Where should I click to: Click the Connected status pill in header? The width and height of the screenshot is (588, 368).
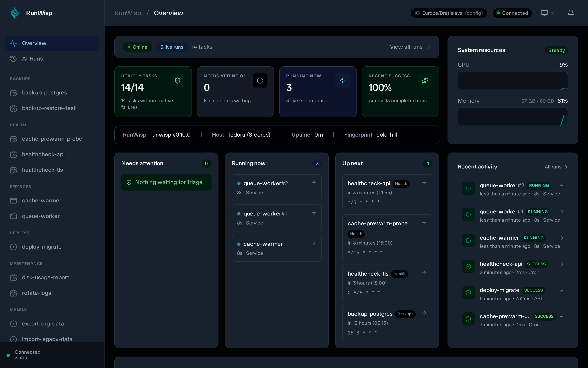click(512, 13)
